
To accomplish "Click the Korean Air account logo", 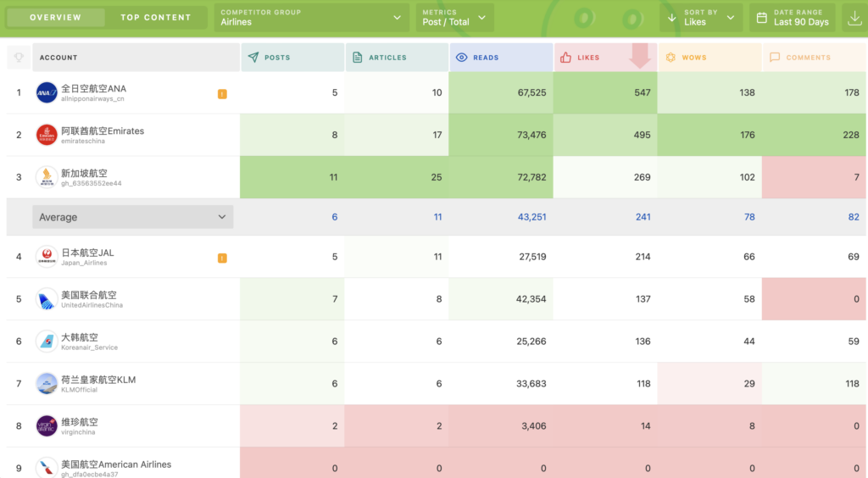I will (x=47, y=342).
